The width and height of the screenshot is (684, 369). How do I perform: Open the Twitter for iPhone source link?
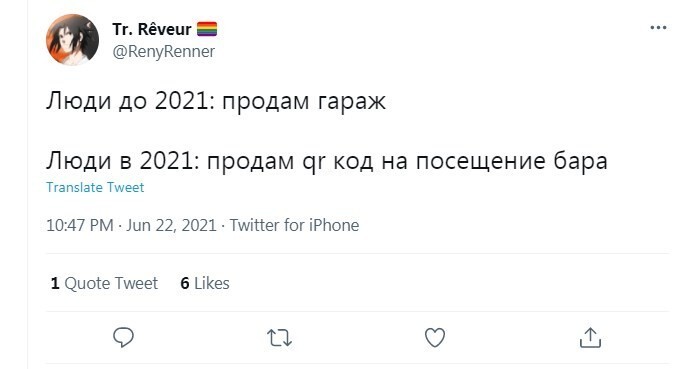[294, 226]
